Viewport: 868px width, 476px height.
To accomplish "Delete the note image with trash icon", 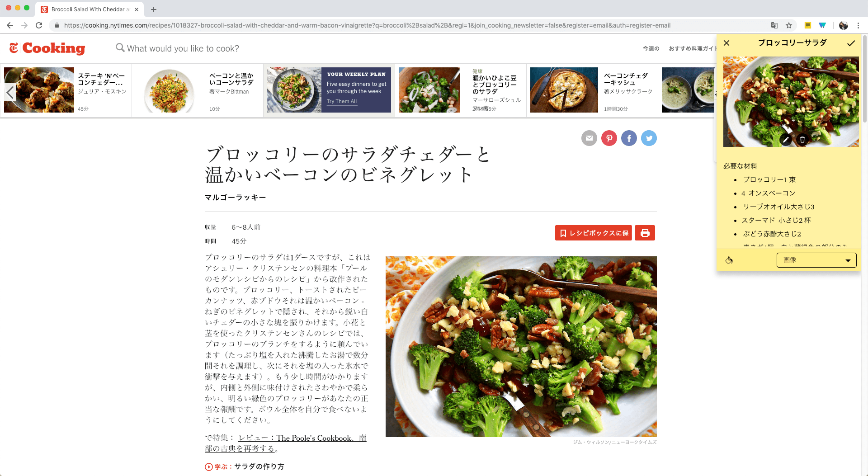I will (802, 140).
